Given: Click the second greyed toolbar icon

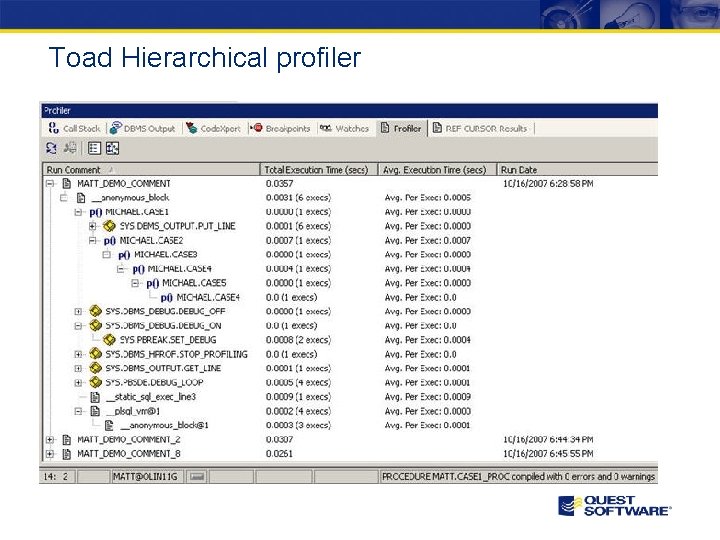Looking at the screenshot, I should click(70, 148).
